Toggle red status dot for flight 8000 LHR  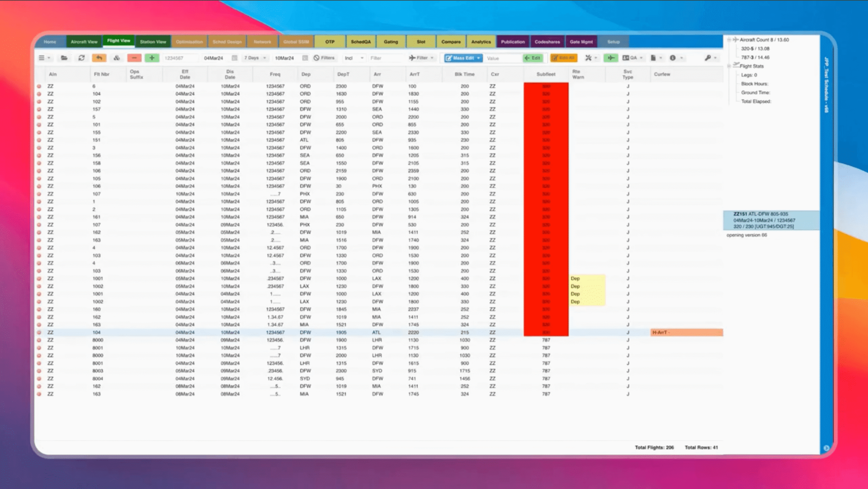39,340
